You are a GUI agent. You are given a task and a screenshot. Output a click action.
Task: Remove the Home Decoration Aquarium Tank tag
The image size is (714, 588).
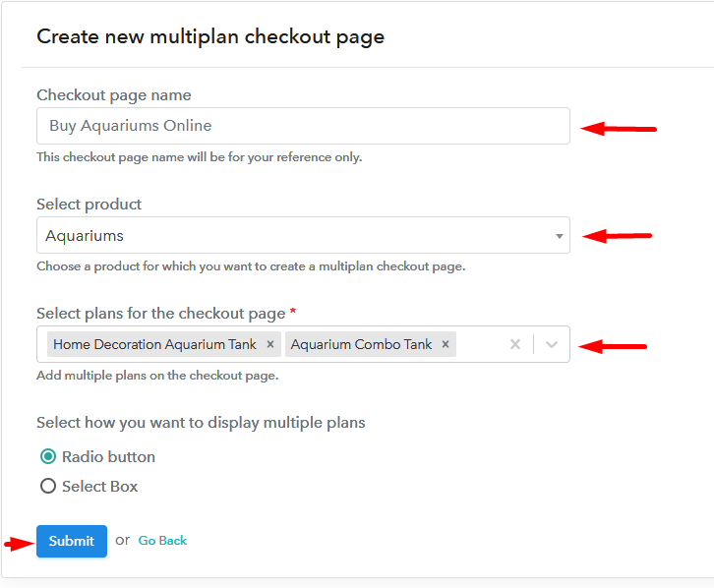coord(270,344)
